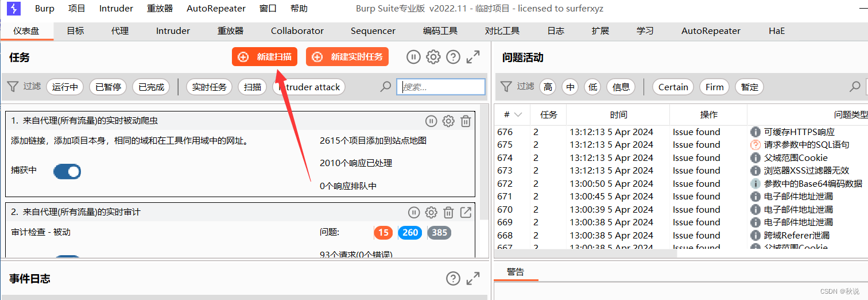The width and height of the screenshot is (868, 300).
Task: Toggle the Paused task filter
Action: point(108,87)
